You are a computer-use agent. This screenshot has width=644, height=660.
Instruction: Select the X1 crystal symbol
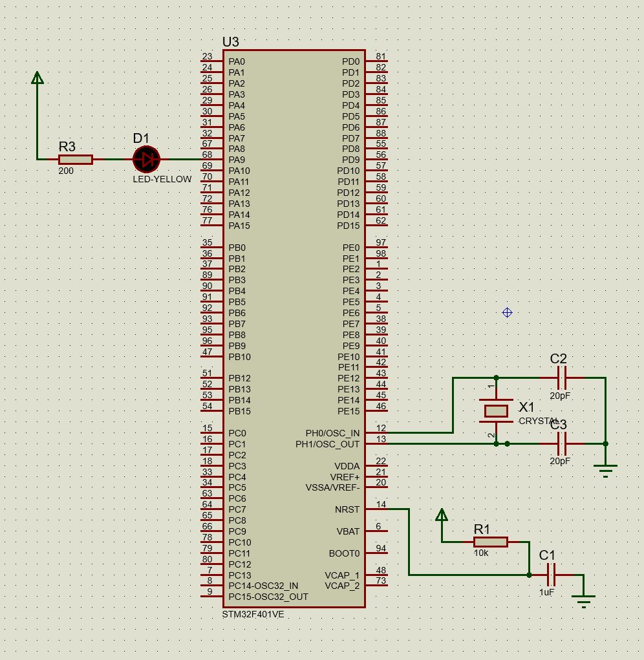click(x=497, y=411)
